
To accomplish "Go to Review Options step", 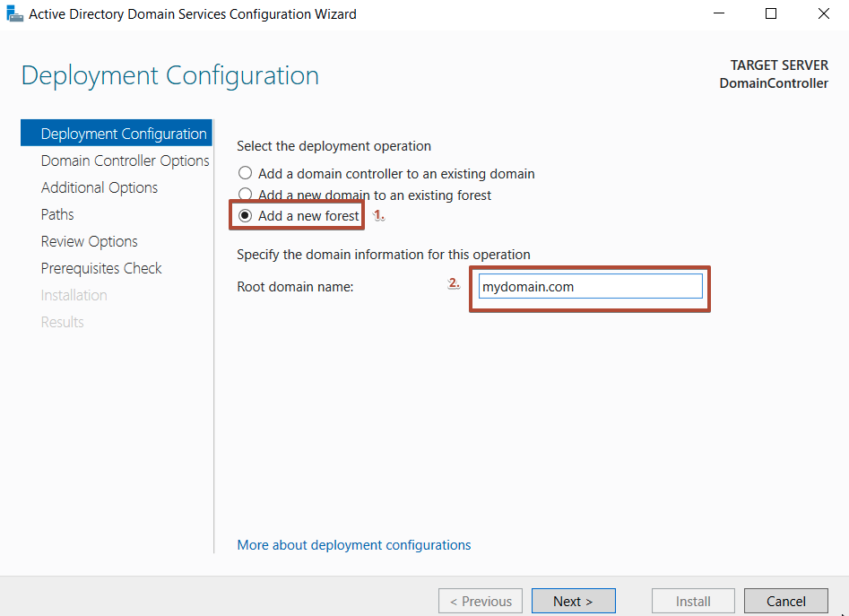I will [89, 241].
